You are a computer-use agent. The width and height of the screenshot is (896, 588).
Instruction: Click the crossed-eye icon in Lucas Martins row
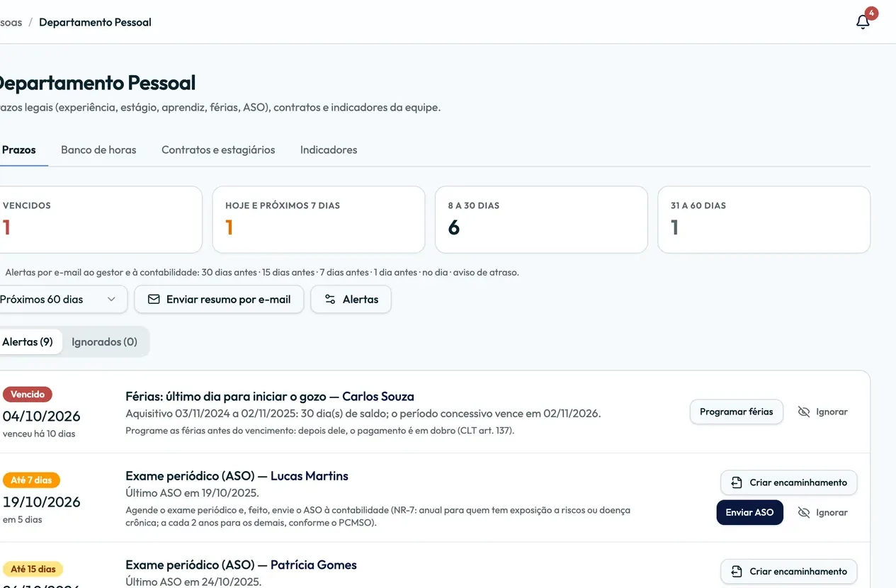point(804,512)
